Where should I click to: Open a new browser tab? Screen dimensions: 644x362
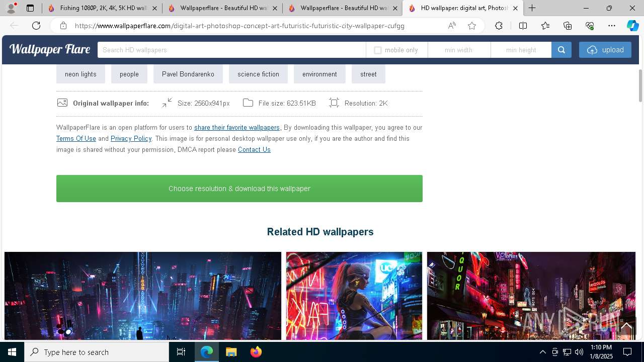(x=532, y=8)
